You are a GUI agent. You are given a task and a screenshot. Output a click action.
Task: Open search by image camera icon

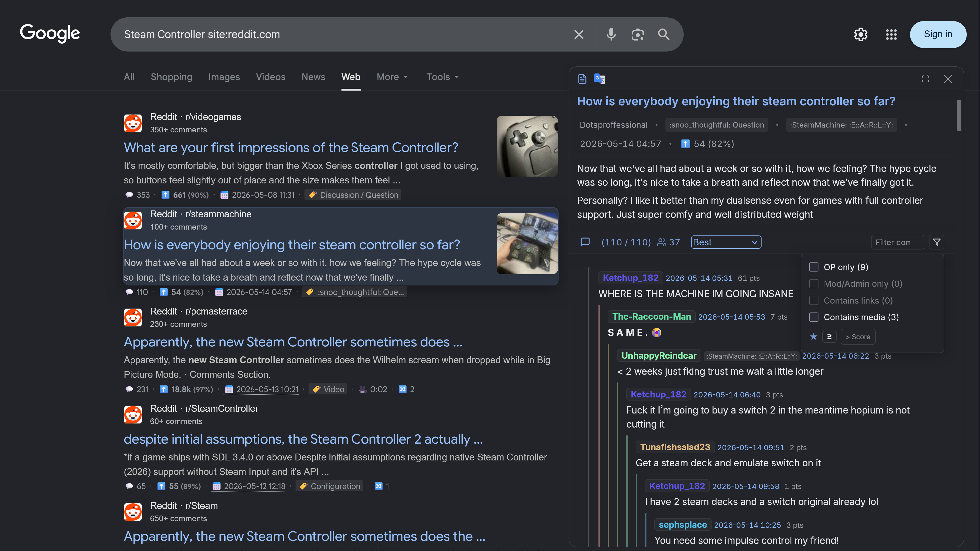pyautogui.click(x=638, y=35)
